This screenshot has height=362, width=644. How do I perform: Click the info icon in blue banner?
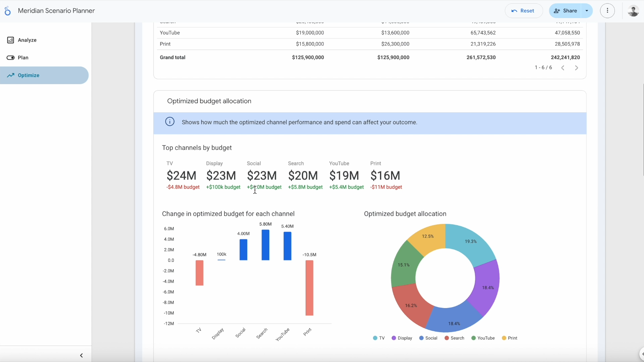pos(170,122)
